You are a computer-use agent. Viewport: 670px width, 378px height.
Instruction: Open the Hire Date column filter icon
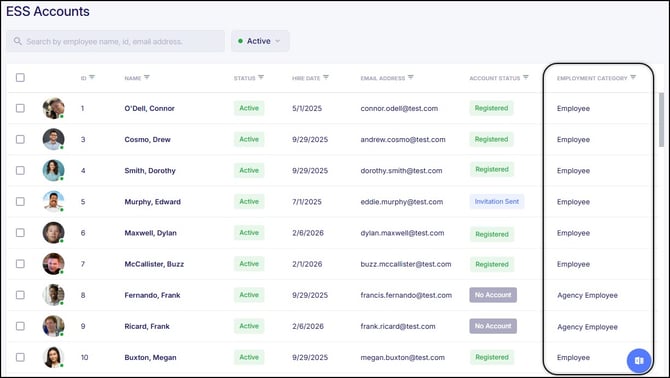(x=326, y=77)
